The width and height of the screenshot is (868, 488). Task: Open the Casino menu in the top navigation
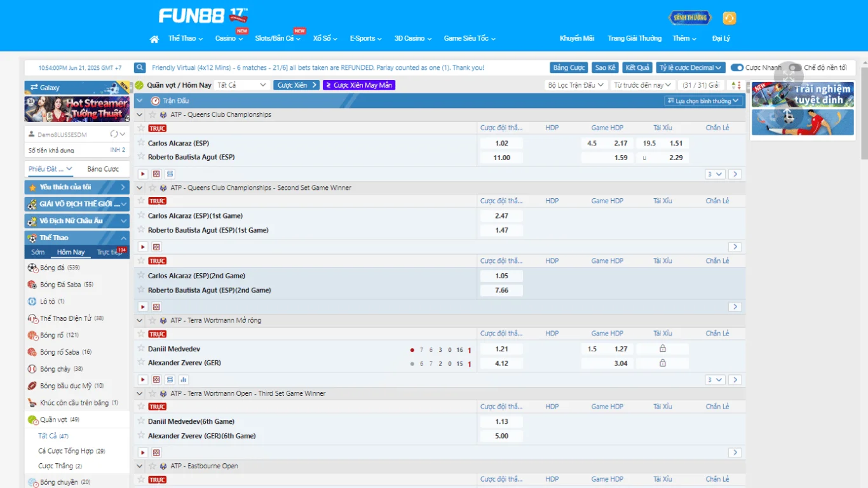(x=229, y=39)
